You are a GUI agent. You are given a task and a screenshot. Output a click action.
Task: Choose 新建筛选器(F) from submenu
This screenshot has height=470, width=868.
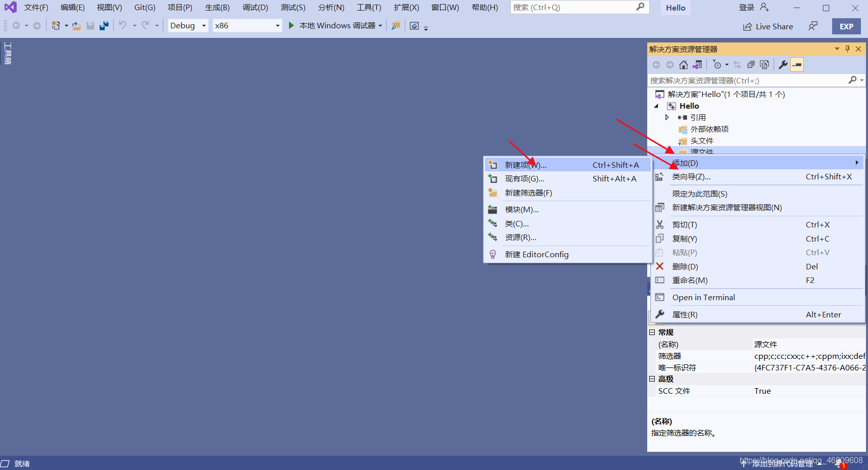click(x=567, y=193)
